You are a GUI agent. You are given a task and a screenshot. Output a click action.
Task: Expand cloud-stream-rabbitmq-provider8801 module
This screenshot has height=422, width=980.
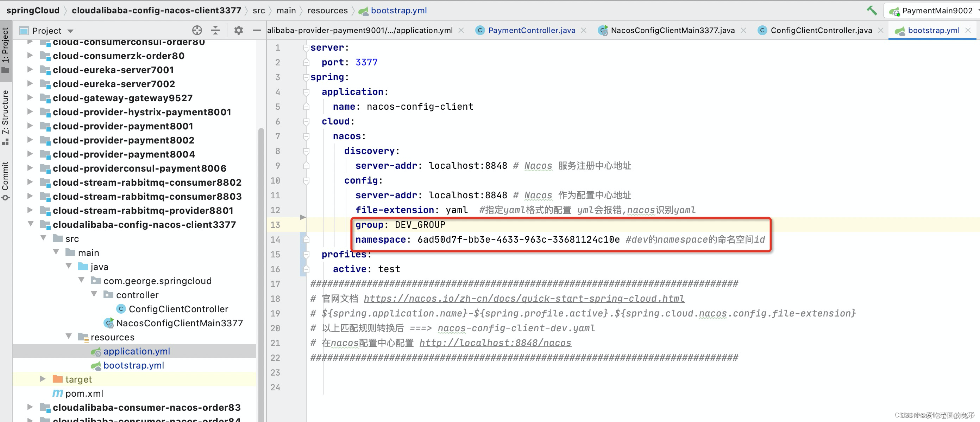coord(30,210)
